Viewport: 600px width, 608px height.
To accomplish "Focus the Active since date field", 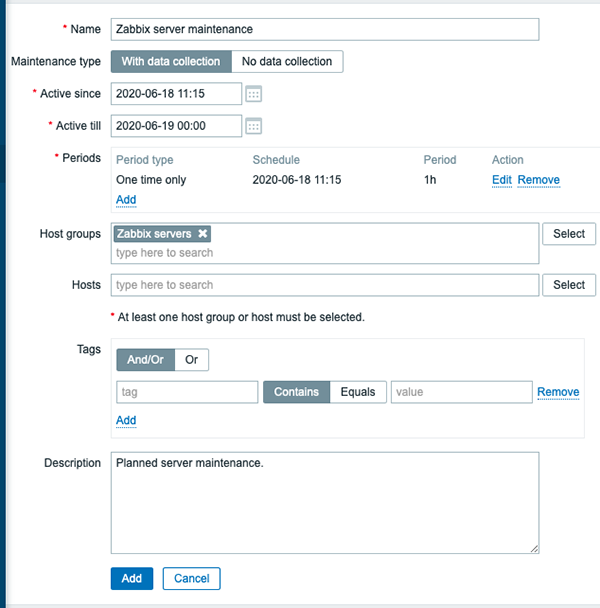I will tap(176, 93).
